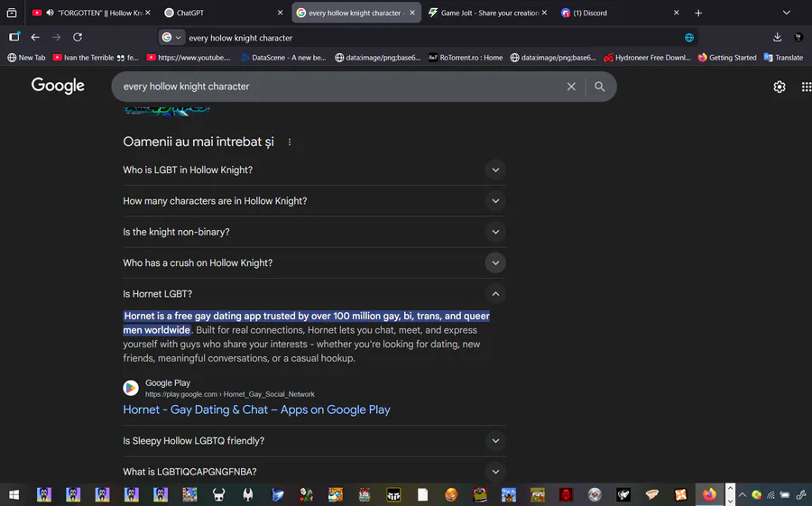Click the Firefox icon in the taskbar
Screen dimensions: 812x506
pos(709,494)
